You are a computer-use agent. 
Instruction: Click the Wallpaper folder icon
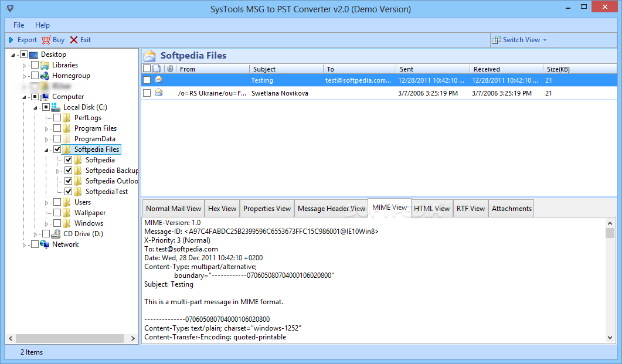click(67, 213)
